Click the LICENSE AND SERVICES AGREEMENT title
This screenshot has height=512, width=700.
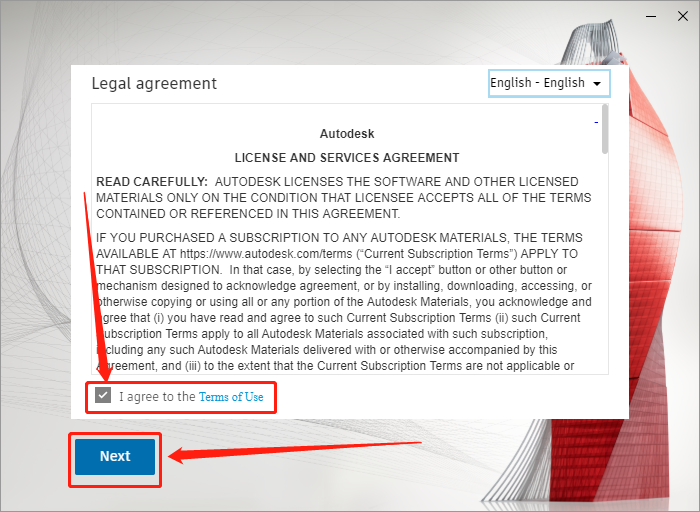[x=347, y=158]
